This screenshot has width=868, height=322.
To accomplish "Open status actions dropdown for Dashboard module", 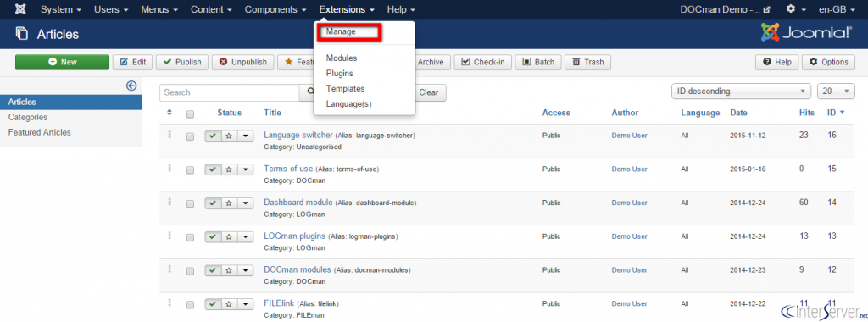I will pyautogui.click(x=245, y=203).
